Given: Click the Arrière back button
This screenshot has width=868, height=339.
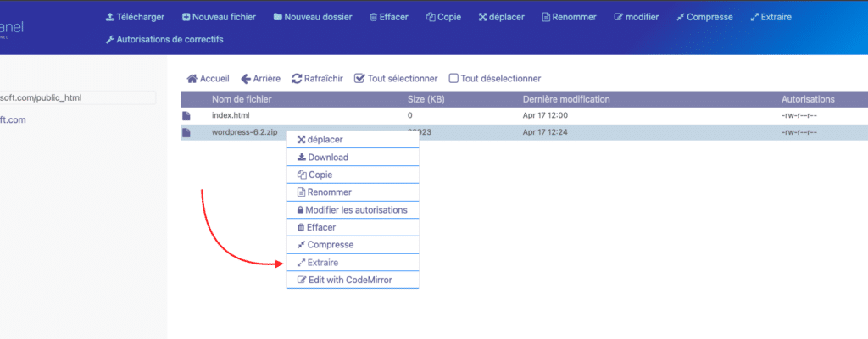Looking at the screenshot, I should click(x=261, y=79).
